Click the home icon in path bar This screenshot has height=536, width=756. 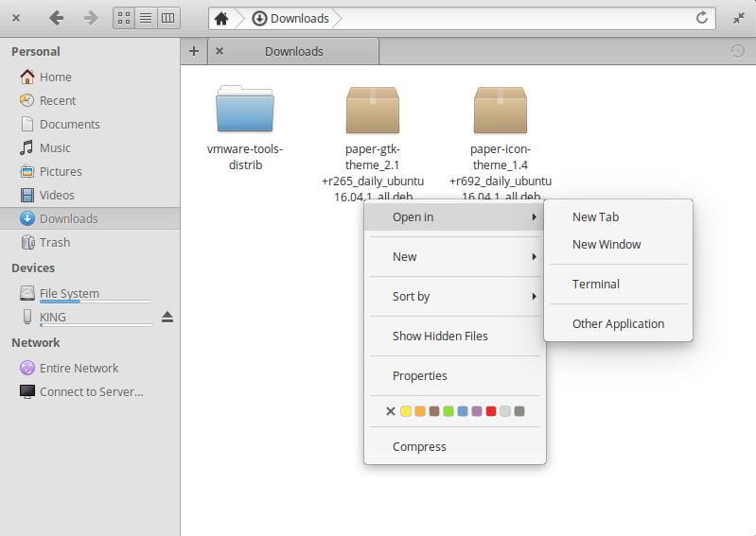221,19
